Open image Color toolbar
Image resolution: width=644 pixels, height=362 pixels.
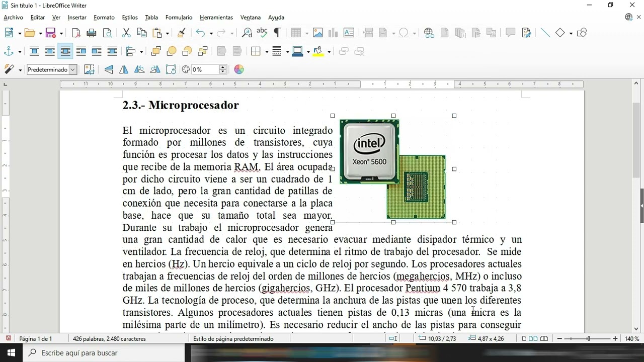coord(239,69)
